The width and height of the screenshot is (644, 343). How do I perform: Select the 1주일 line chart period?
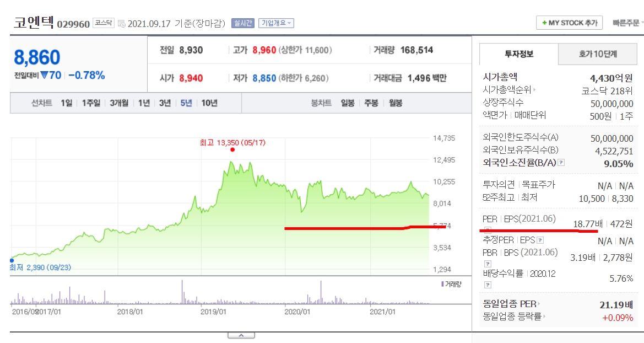[91, 103]
